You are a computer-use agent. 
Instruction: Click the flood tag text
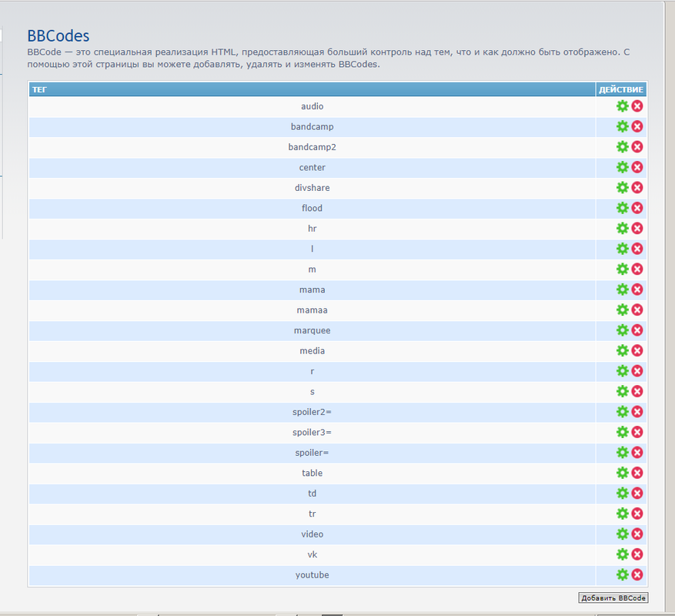pyautogui.click(x=312, y=208)
